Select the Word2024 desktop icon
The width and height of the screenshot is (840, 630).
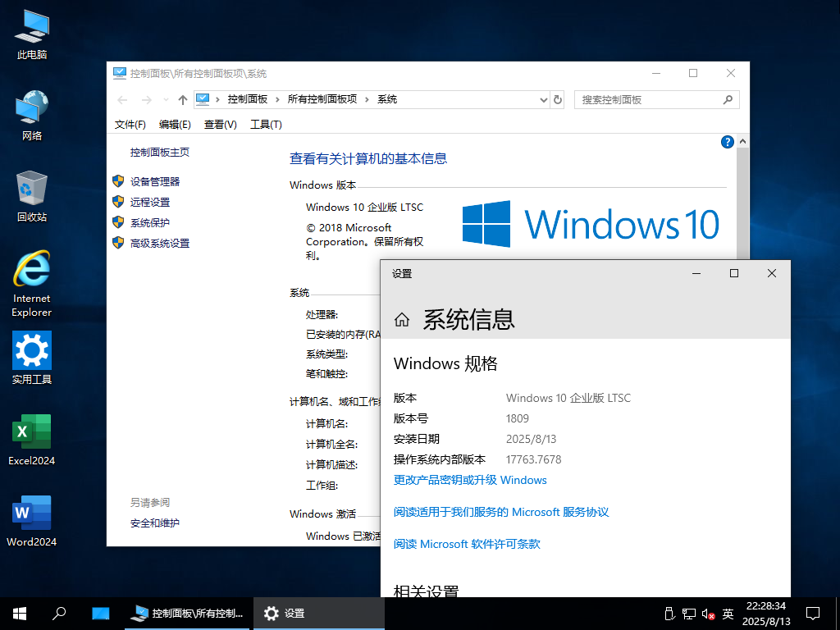32,521
